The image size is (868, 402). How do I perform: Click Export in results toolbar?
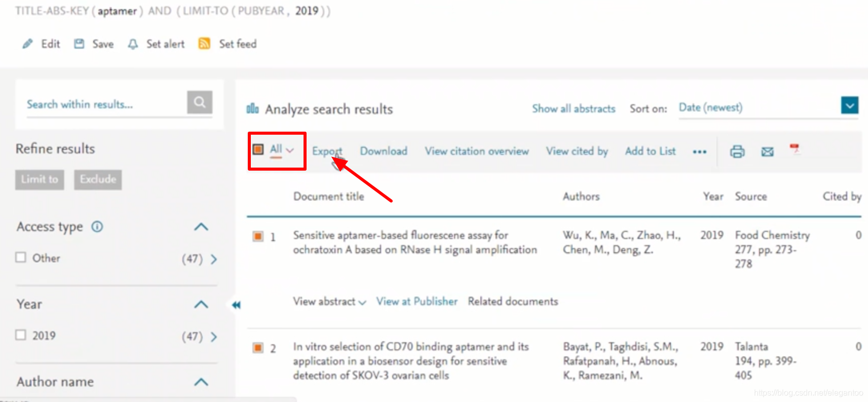tap(327, 151)
